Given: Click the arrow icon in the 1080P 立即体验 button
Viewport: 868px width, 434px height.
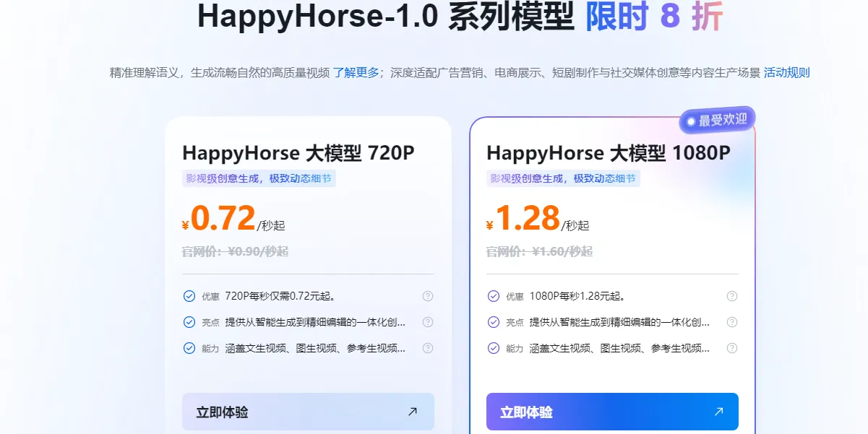Looking at the screenshot, I should click(x=718, y=412).
